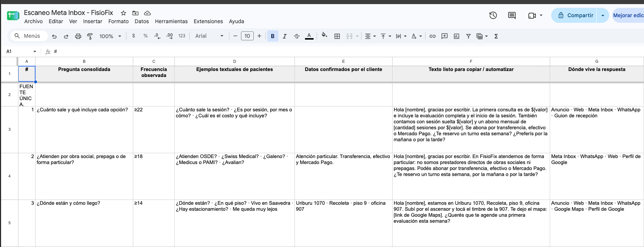This screenshot has height=247, width=644.
Task: Insert a link with chain icon
Action: pyautogui.click(x=432, y=36)
